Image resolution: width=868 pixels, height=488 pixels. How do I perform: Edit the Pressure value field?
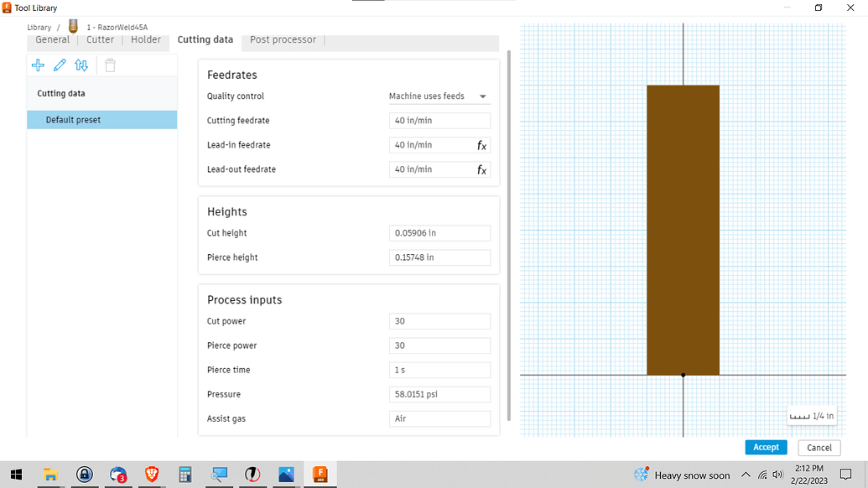click(x=439, y=394)
